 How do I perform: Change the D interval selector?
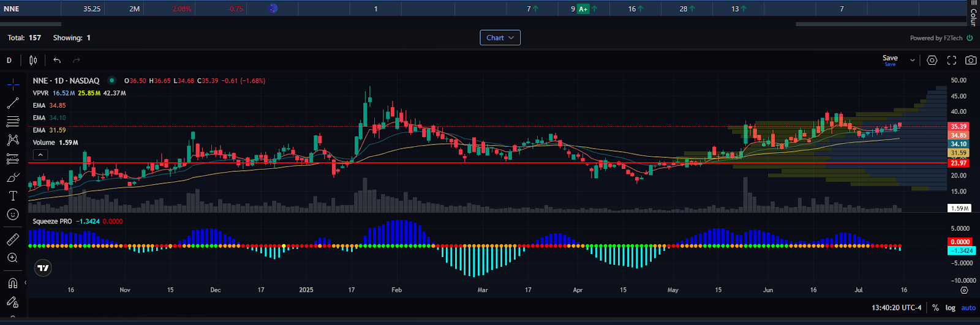(x=9, y=60)
